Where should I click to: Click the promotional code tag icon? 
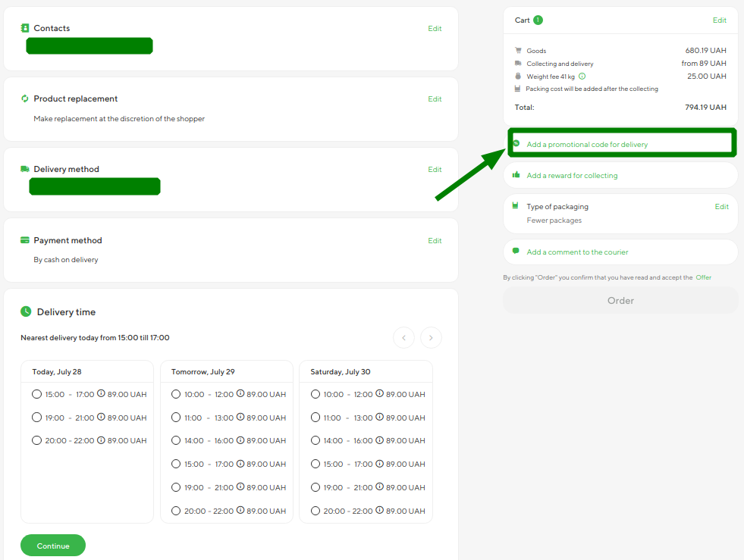point(516,143)
